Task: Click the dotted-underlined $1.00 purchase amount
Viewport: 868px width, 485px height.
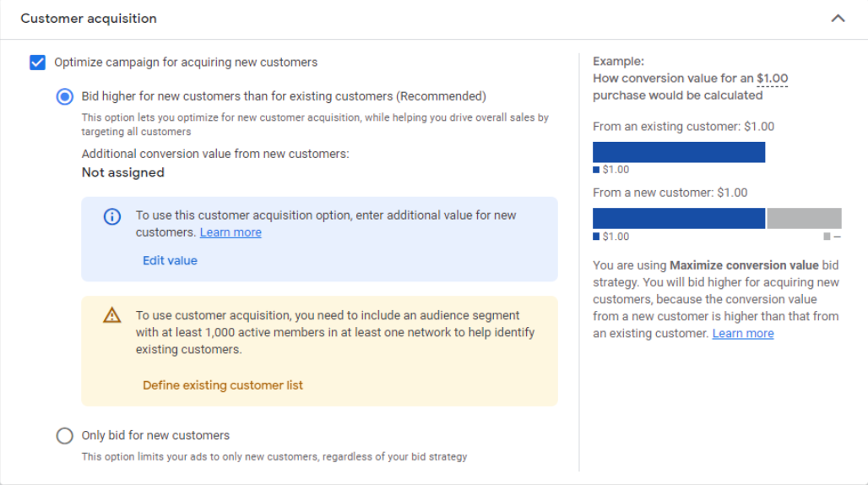Action: [772, 79]
